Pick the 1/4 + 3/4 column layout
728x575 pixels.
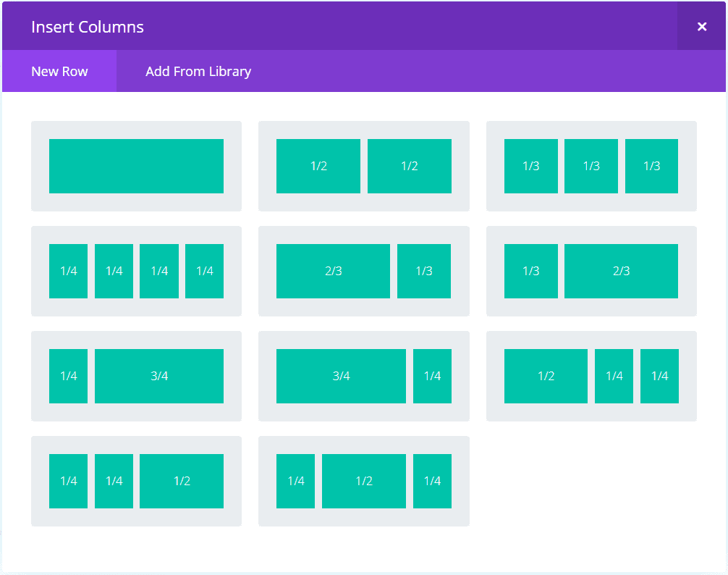[x=136, y=376]
